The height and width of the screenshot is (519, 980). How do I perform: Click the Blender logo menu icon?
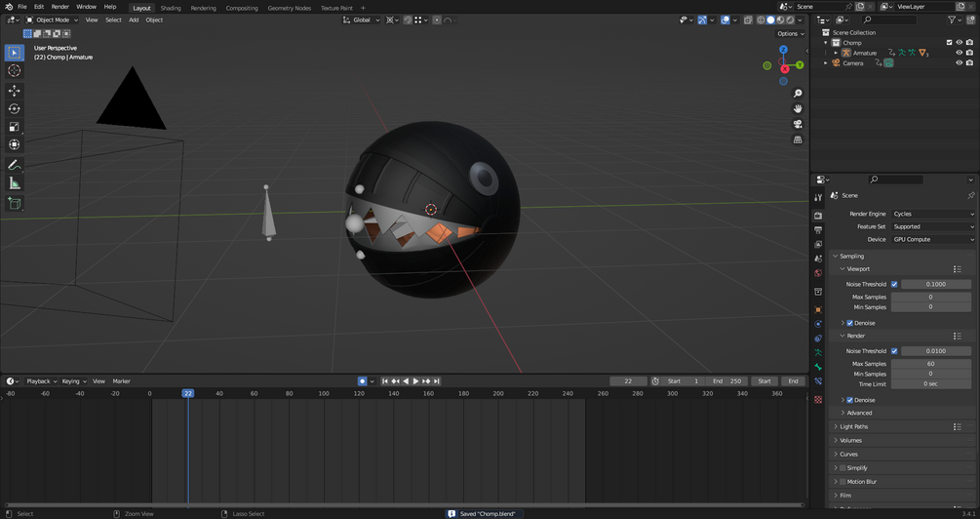9,7
